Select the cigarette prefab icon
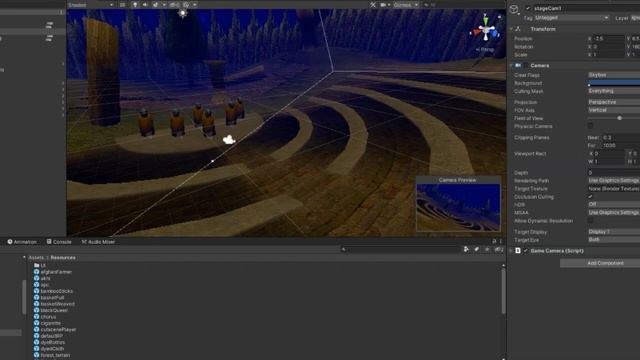 pyautogui.click(x=36, y=323)
